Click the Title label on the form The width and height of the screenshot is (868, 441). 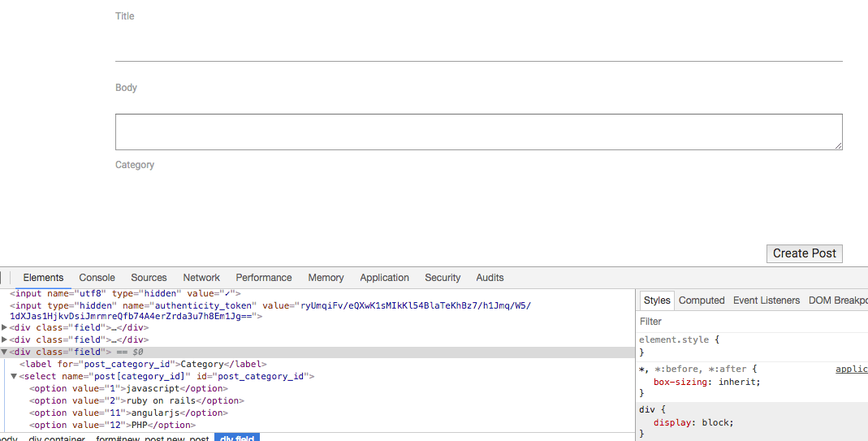tap(124, 16)
